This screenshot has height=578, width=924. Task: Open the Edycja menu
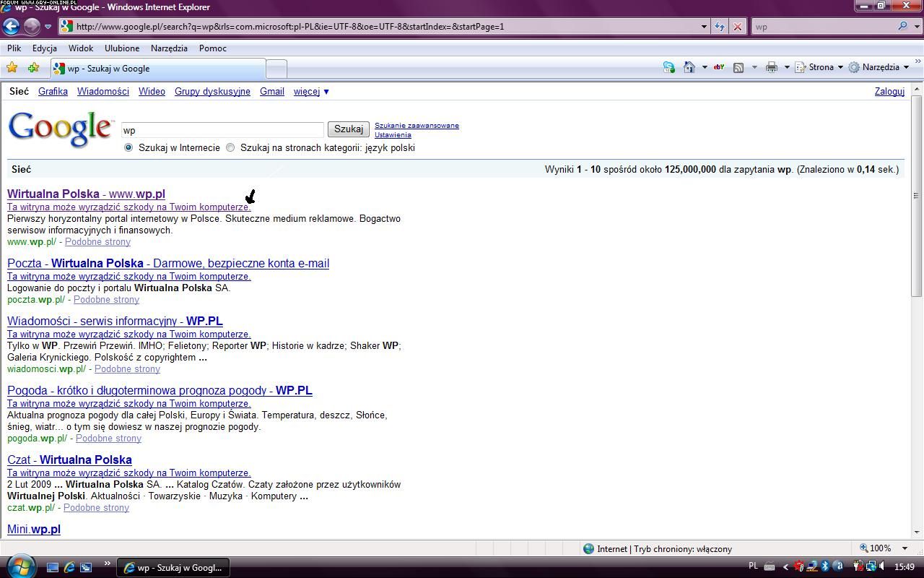pos(45,48)
